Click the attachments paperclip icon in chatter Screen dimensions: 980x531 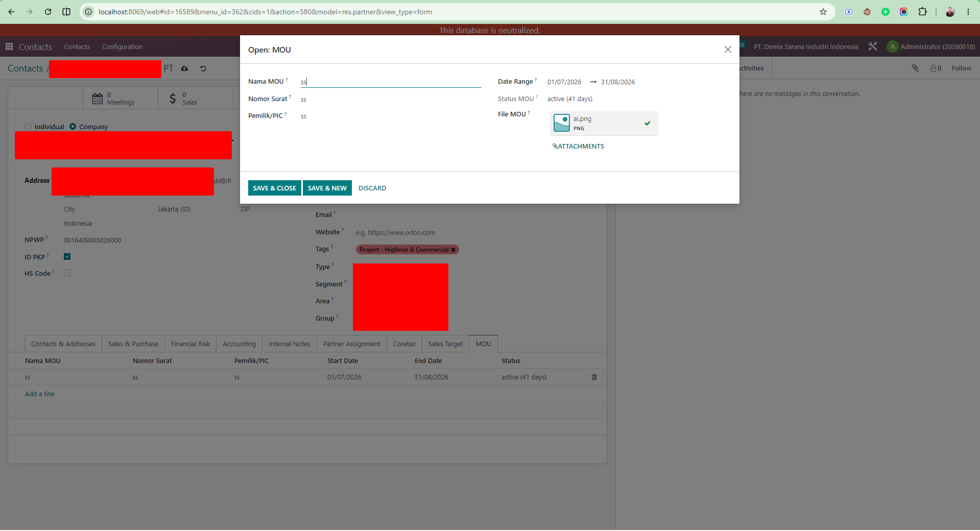tap(915, 68)
